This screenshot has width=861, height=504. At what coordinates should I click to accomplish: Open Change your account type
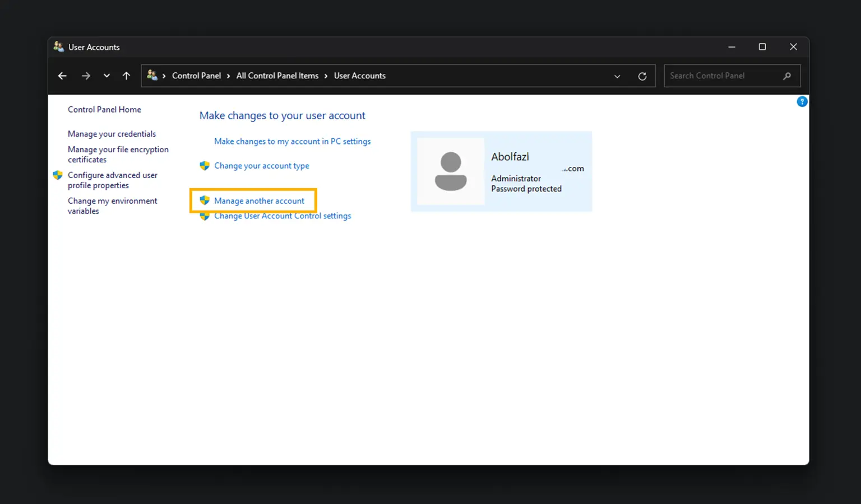261,166
